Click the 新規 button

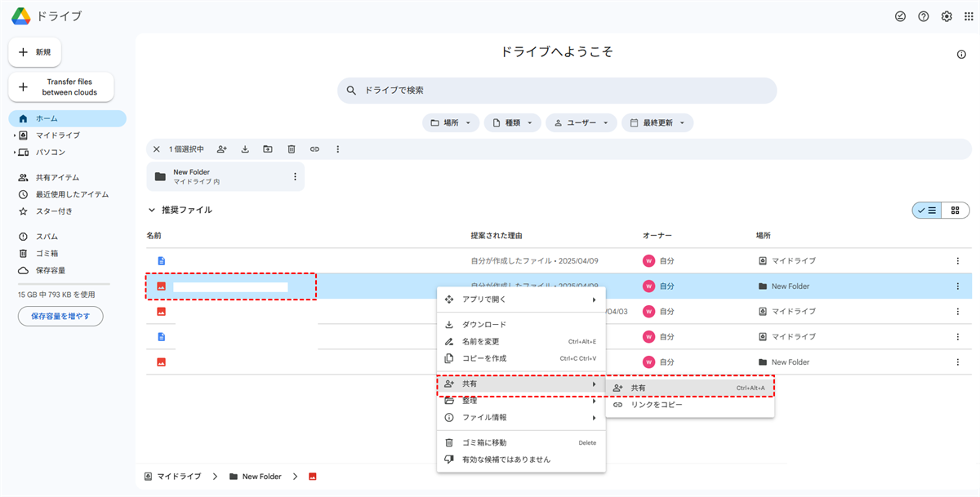point(34,52)
